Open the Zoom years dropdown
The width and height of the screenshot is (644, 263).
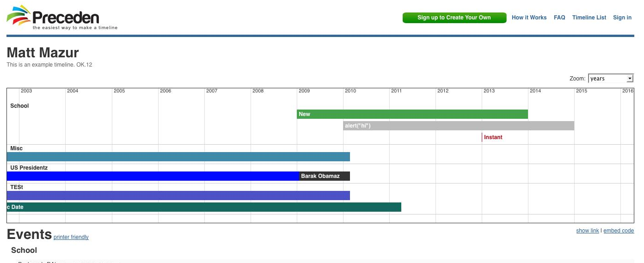(x=610, y=79)
